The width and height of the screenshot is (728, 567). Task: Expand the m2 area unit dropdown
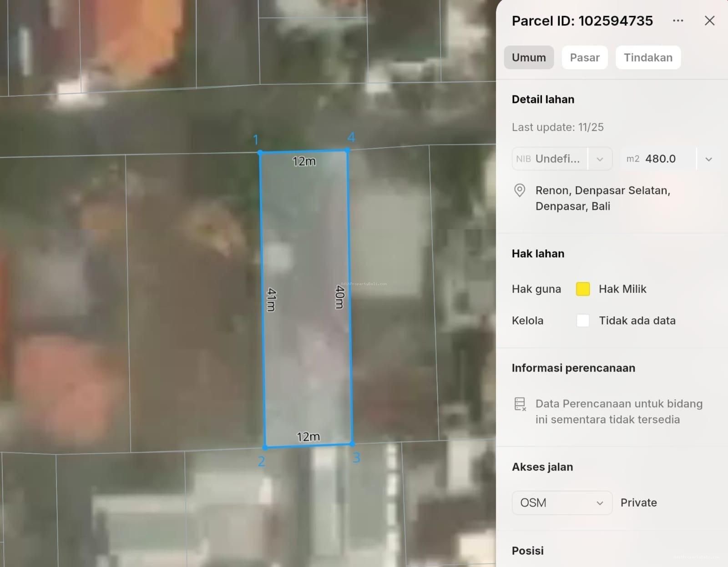click(x=708, y=159)
